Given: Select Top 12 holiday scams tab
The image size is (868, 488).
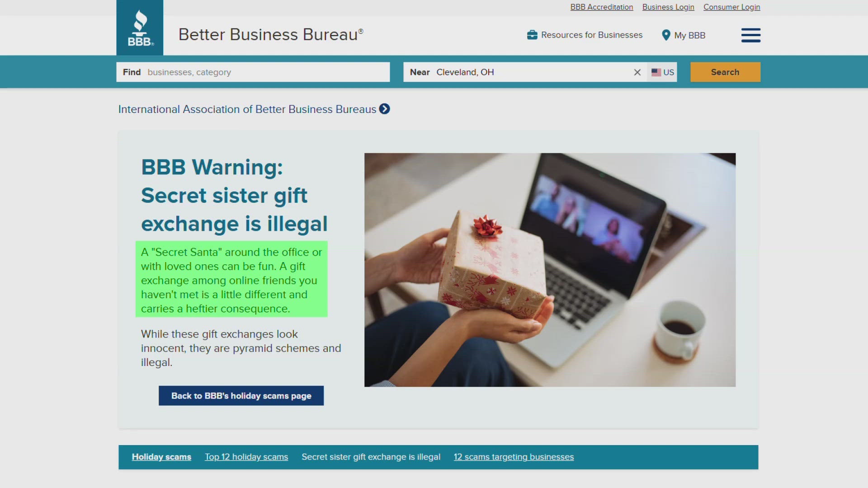Looking at the screenshot, I should click(246, 456).
